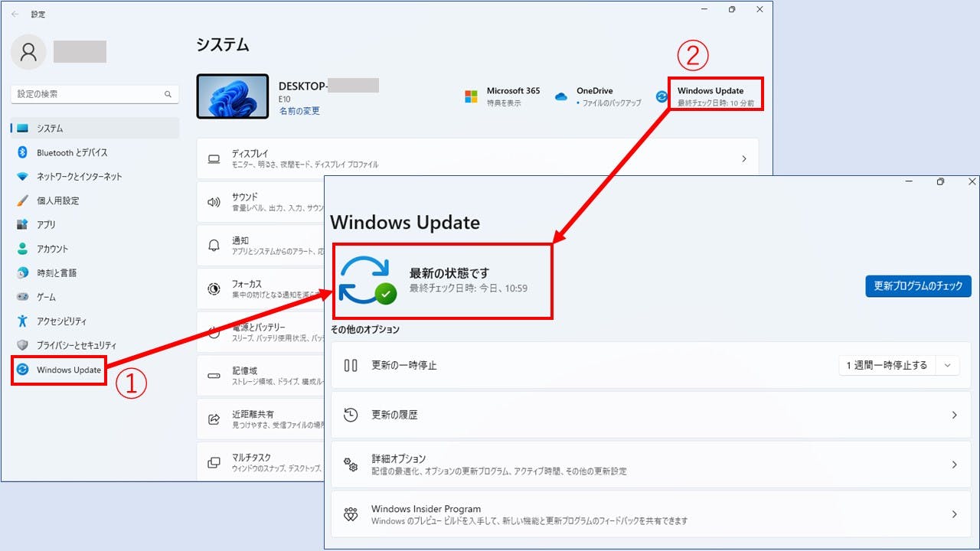The height and width of the screenshot is (551, 980).
Task: Click the 更新プログラムのチェック button
Action: coord(918,285)
